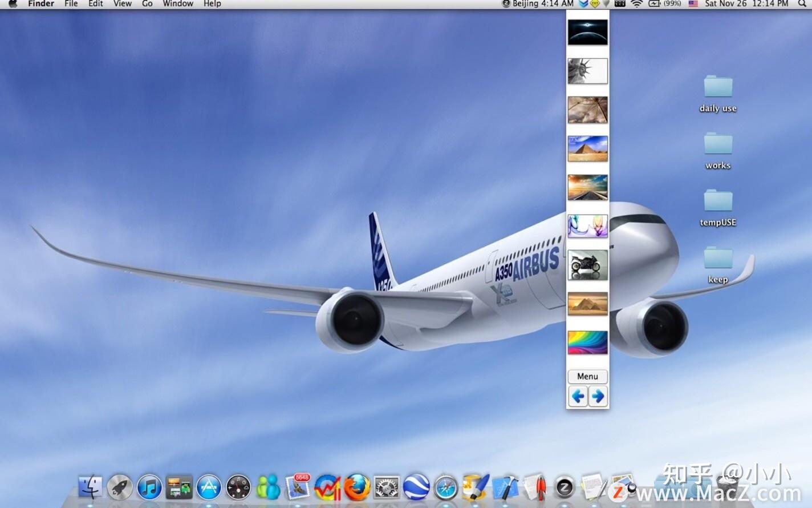This screenshot has width=812, height=508.
Task: Launch the paint bucket brush app
Action: point(476,487)
